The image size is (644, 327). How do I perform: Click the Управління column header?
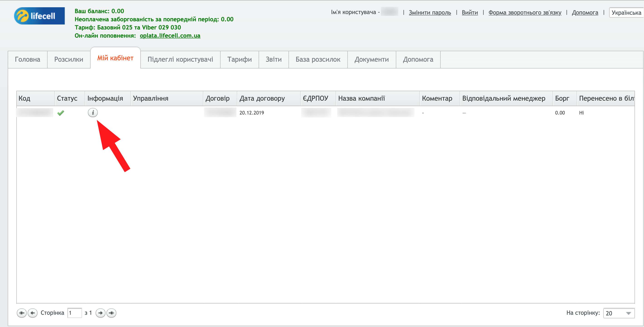(x=167, y=98)
